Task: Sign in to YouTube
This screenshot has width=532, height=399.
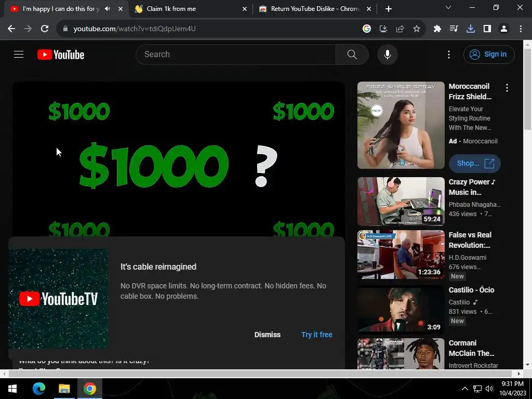Action: (488, 54)
